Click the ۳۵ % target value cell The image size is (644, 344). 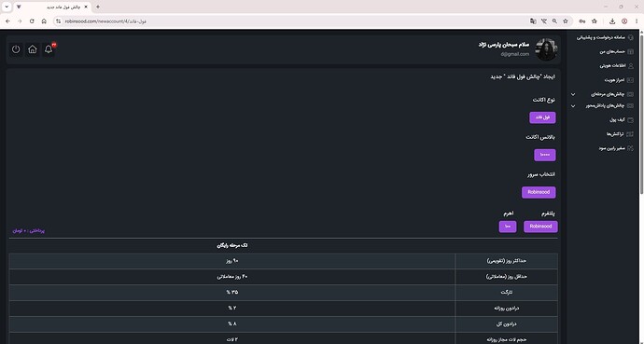[232, 293]
